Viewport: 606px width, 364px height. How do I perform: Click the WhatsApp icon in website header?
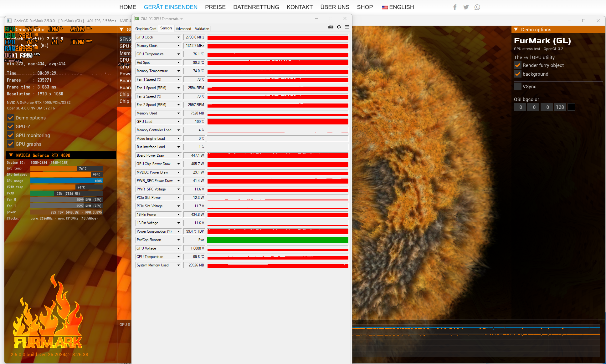click(477, 7)
